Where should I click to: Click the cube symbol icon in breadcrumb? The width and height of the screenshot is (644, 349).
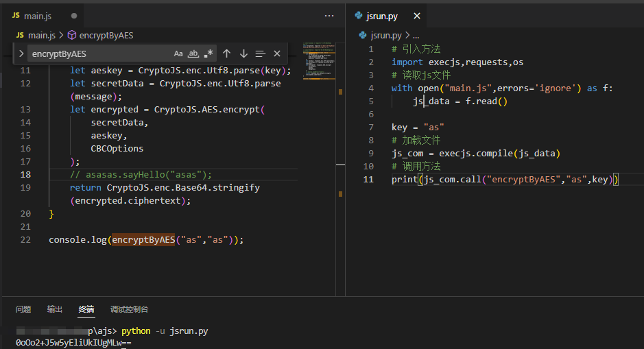pyautogui.click(x=72, y=35)
